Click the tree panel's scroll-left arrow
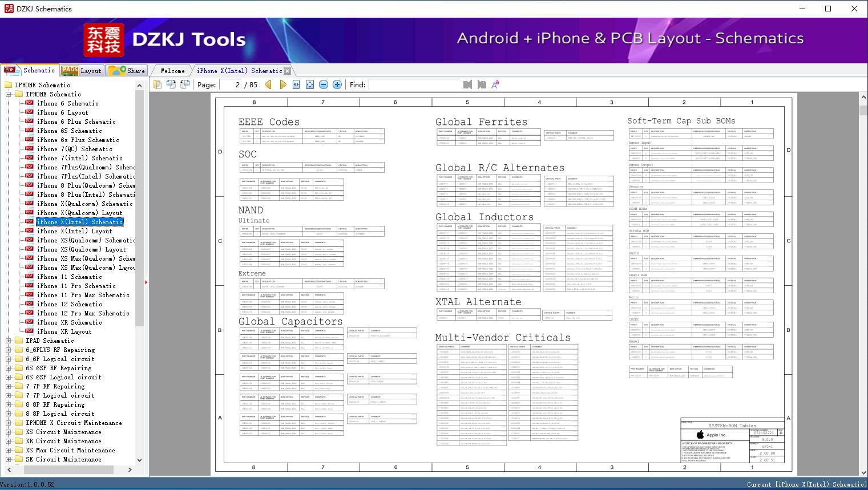This screenshot has height=490, width=868. (x=9, y=469)
